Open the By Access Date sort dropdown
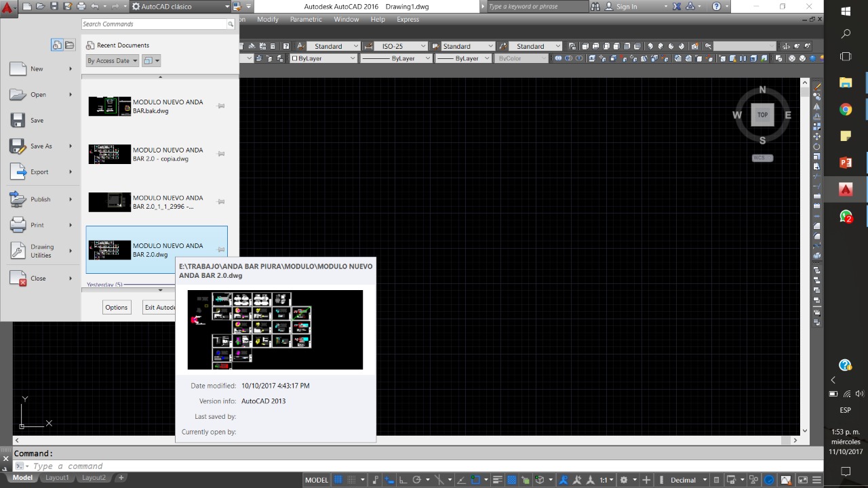The width and height of the screenshot is (868, 488). click(x=112, y=60)
